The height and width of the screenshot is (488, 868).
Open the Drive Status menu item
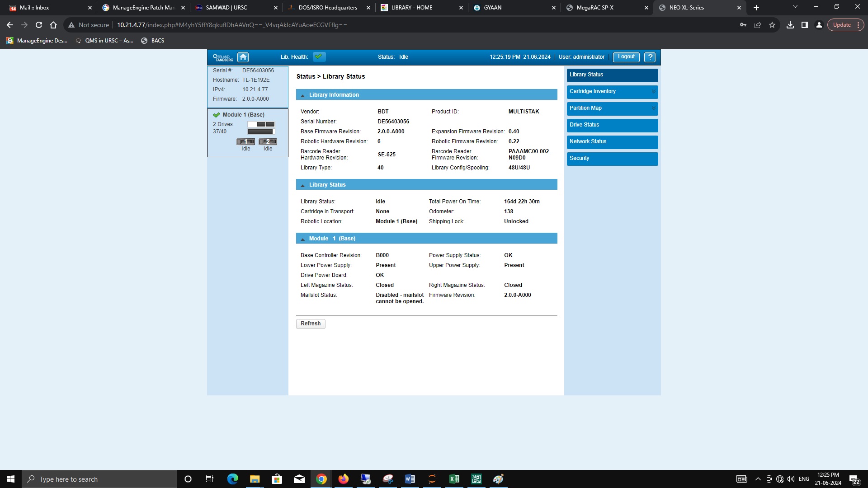coord(612,125)
